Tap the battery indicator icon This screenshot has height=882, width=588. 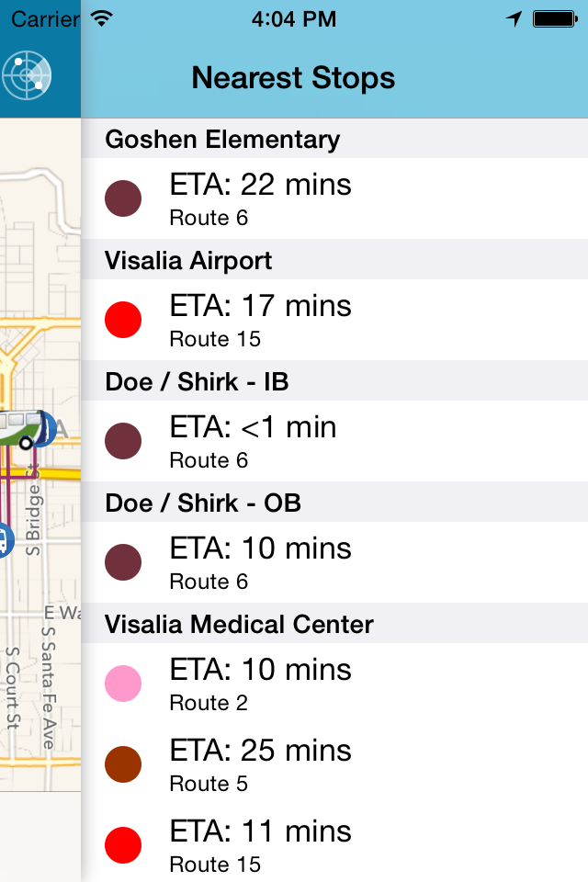(x=555, y=19)
